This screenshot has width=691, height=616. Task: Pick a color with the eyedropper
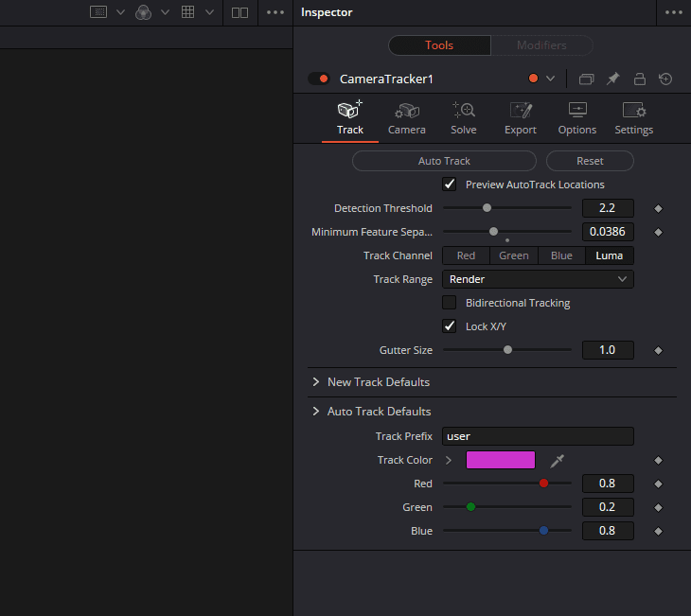[x=557, y=461]
